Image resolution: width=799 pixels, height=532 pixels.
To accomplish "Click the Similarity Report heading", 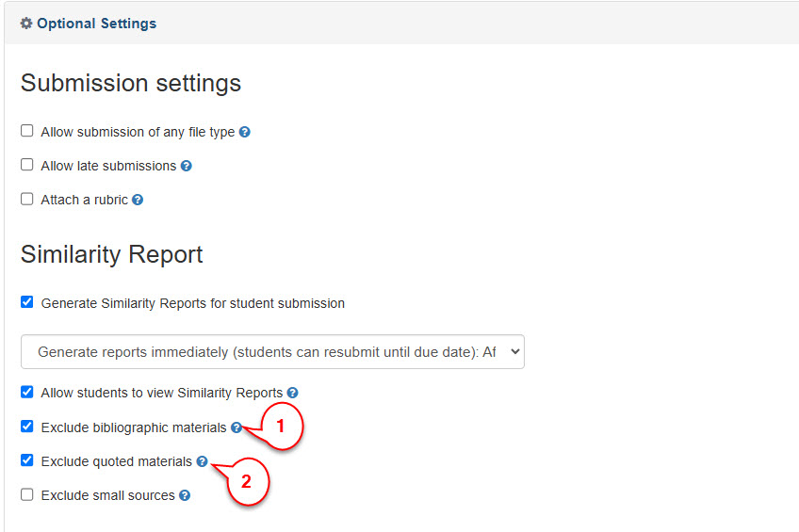I will coord(111,254).
